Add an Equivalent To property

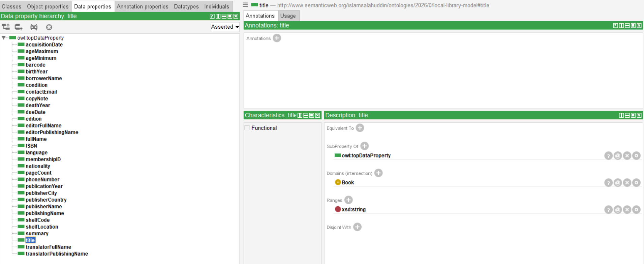(360, 128)
